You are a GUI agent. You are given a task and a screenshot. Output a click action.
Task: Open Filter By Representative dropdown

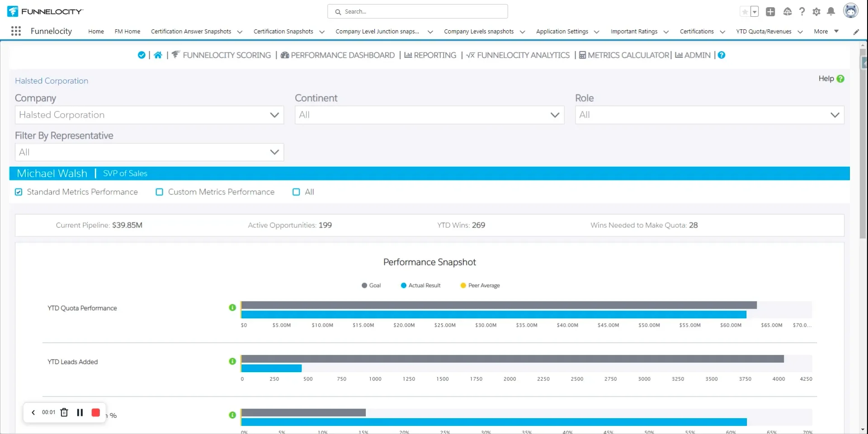pos(149,152)
